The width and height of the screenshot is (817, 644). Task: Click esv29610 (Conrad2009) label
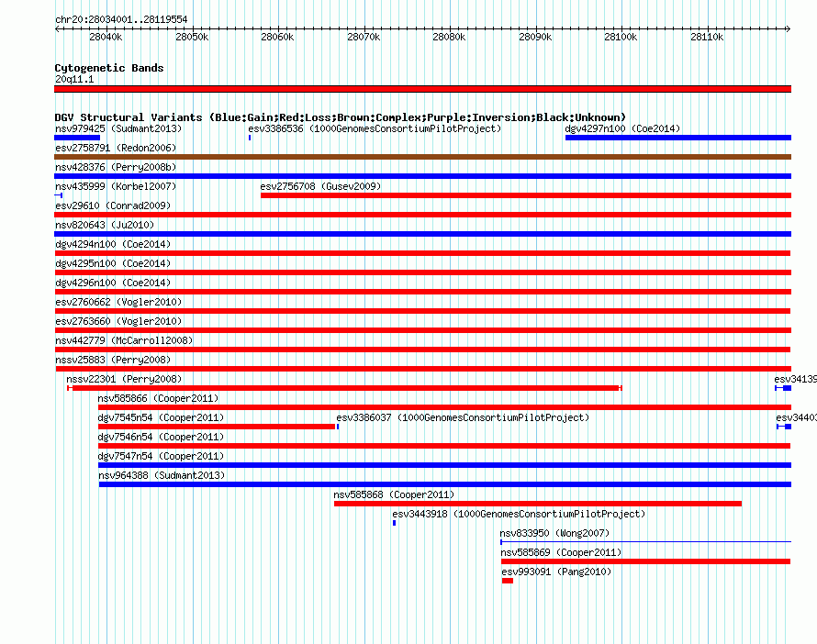click(113, 205)
